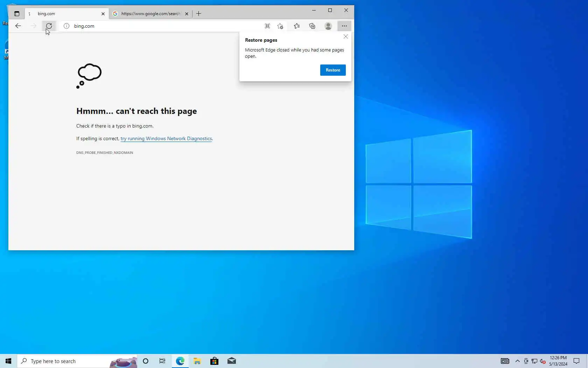Click the "Restore pages" popup title
This screenshot has width=588, height=368.
(x=261, y=40)
